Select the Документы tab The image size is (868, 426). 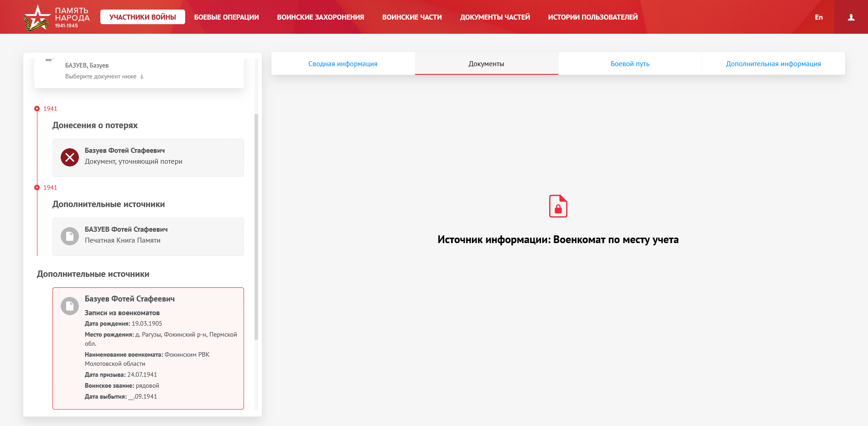486,64
